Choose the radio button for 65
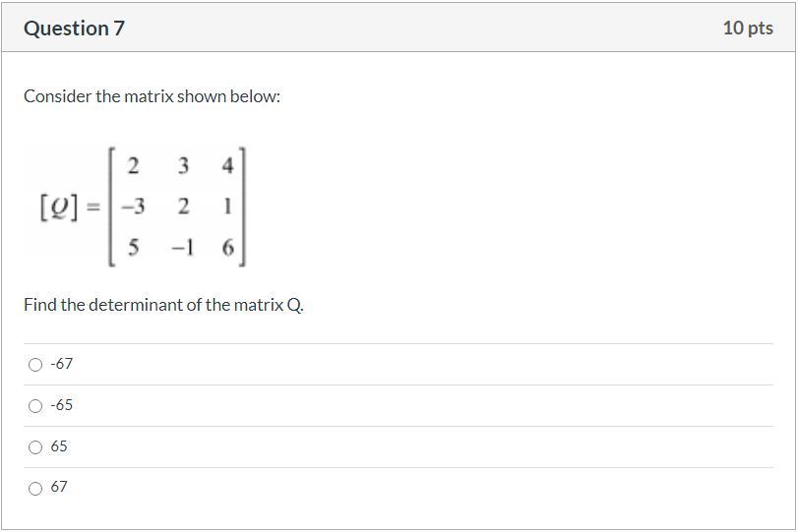Viewport: 798px width, 532px height. [35, 447]
